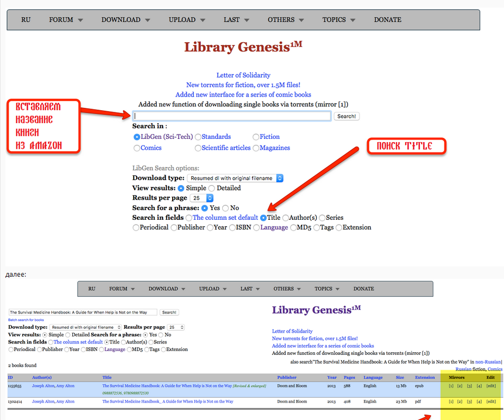Sort results by Title column header
Viewport: 504px width, 420px height.
pyautogui.click(x=107, y=377)
